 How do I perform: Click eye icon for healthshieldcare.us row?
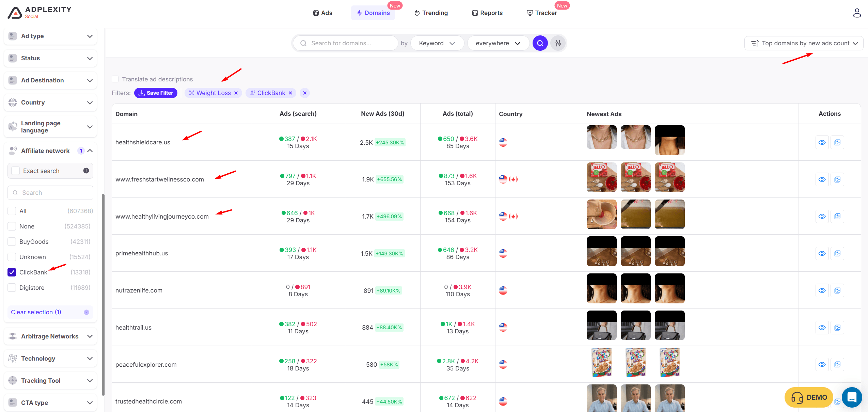[822, 142]
